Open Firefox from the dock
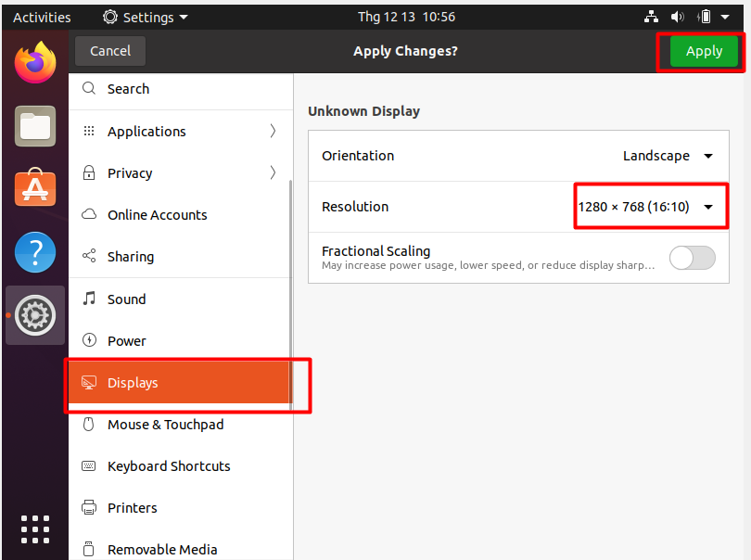This screenshot has width=751, height=560. coord(35,63)
